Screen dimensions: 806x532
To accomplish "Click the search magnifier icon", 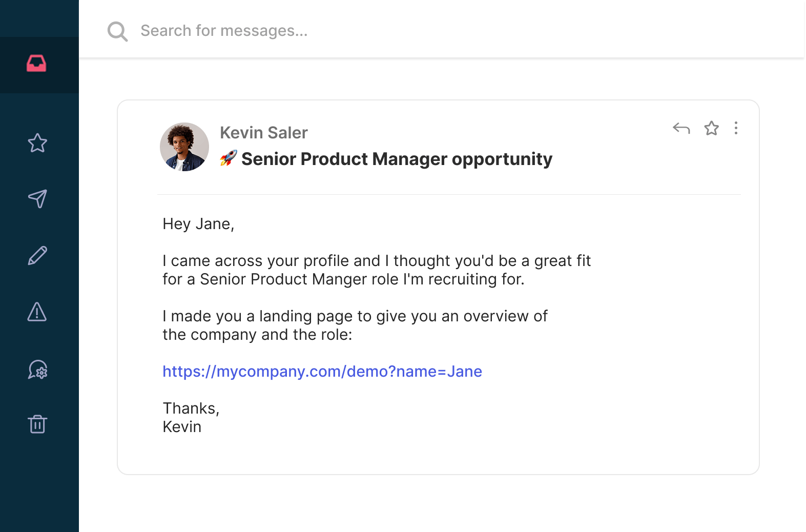I will coord(117,31).
